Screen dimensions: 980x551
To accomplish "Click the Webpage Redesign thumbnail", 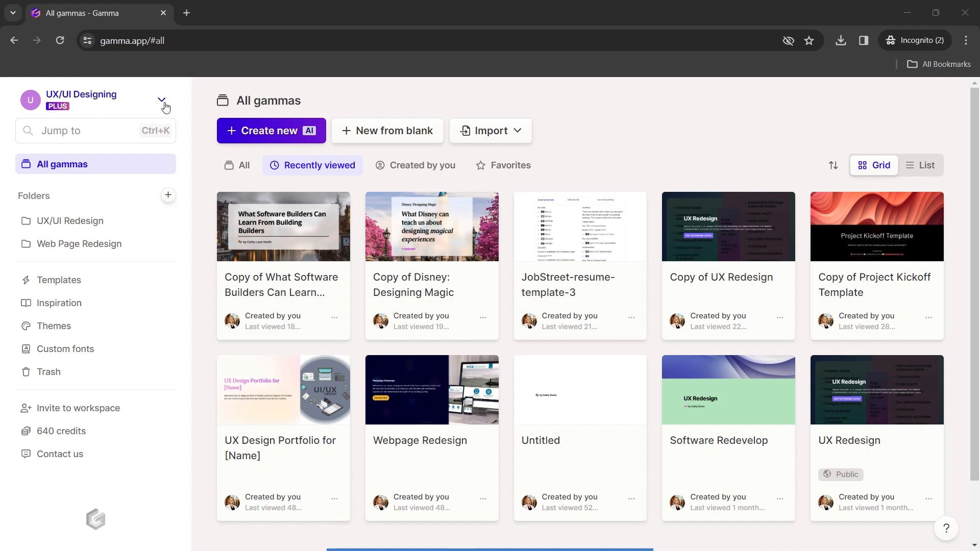I will click(432, 390).
